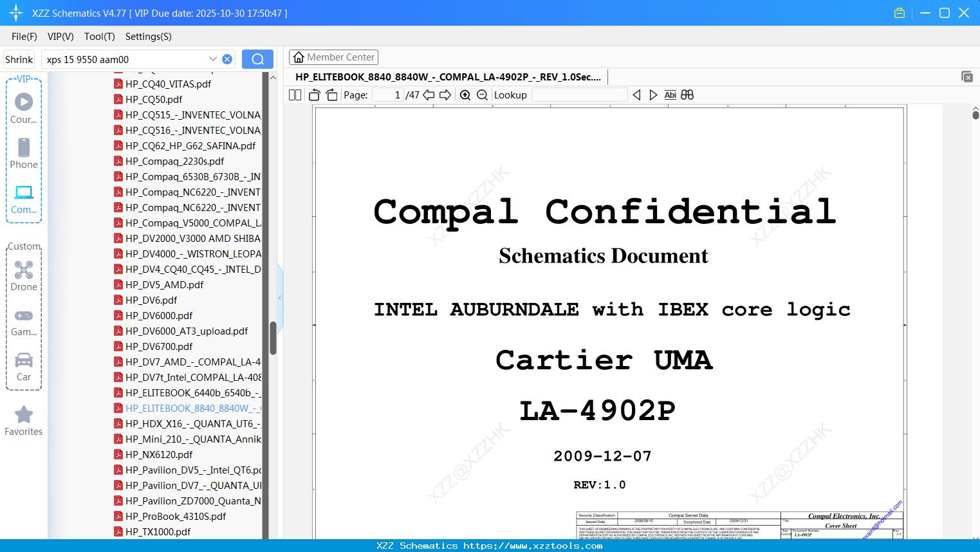Open the Course video icon in sidebar

(x=24, y=102)
